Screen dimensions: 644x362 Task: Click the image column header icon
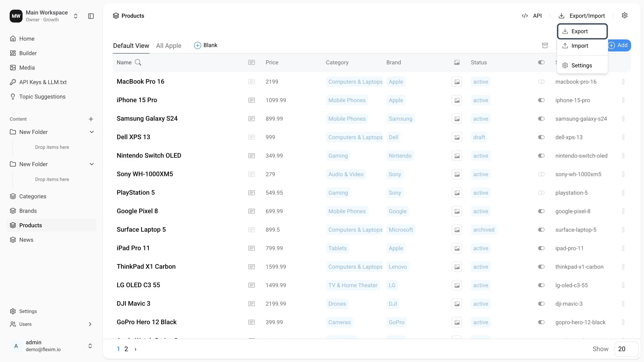[x=457, y=63]
